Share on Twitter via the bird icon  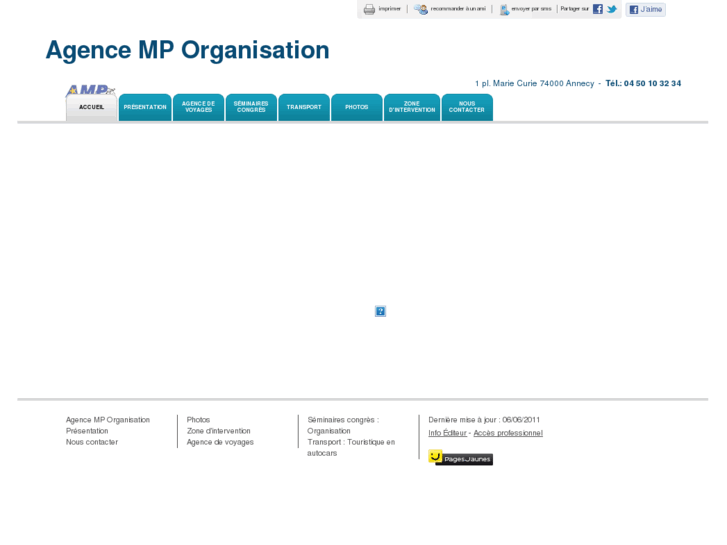(612, 9)
